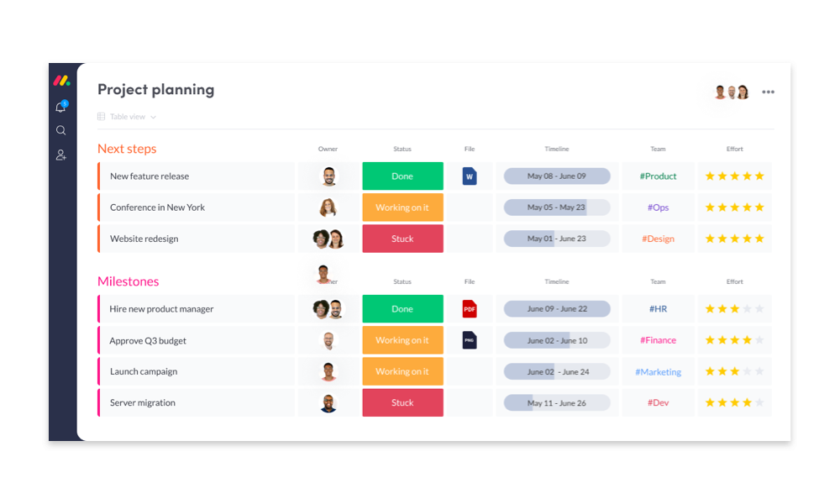Select the Hire new product manager item
This screenshot has height=504, width=840.
tap(196, 309)
